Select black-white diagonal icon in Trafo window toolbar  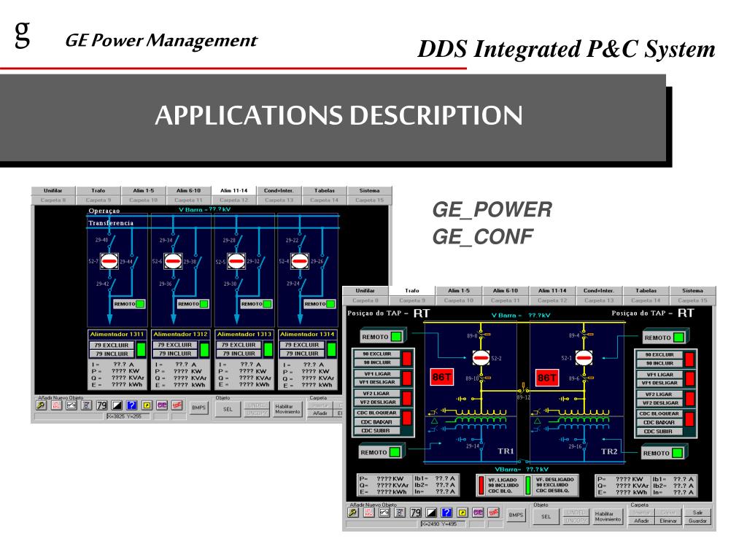coord(431,513)
